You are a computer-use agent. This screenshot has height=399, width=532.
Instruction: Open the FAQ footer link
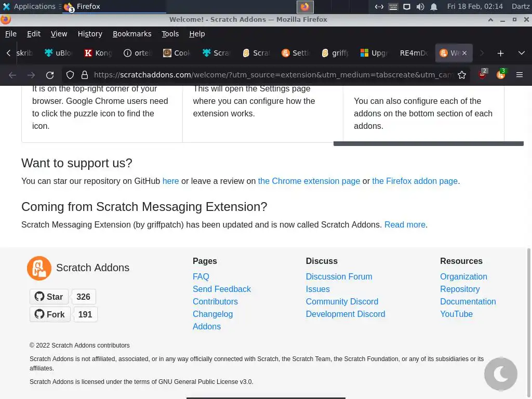pos(201,277)
